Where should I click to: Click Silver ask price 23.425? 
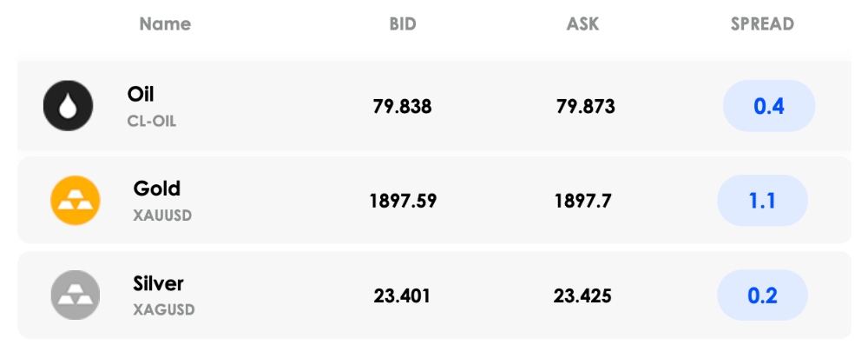click(582, 295)
